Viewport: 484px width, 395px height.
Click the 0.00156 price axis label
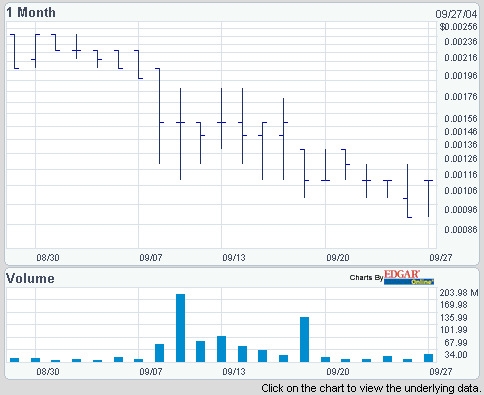(461, 119)
